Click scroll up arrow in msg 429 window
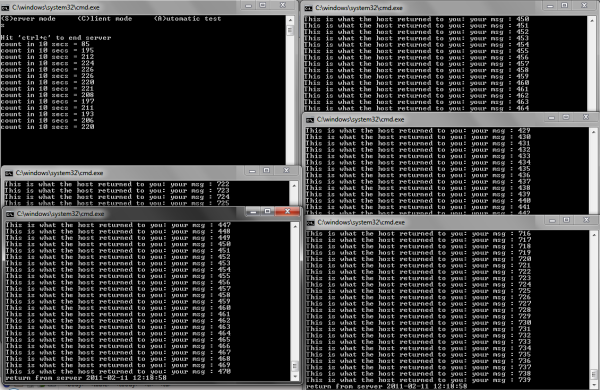Viewport: 600px width, 390px height. [x=593, y=132]
